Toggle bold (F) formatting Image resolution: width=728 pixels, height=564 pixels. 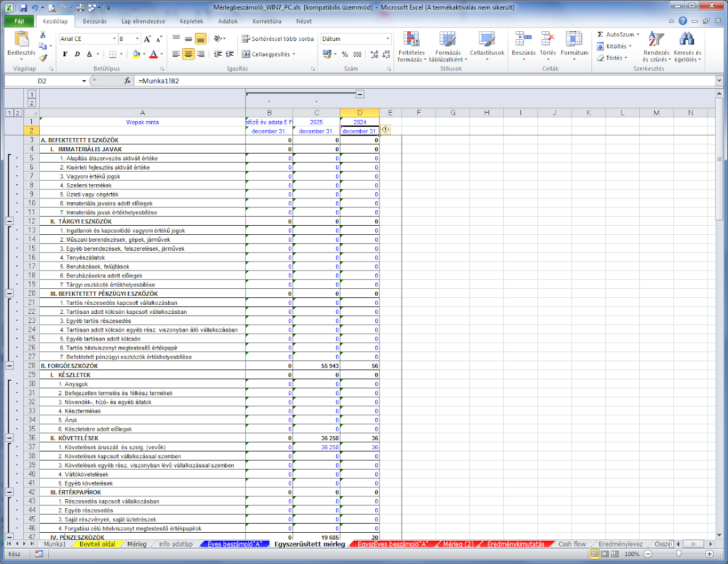[x=65, y=54]
